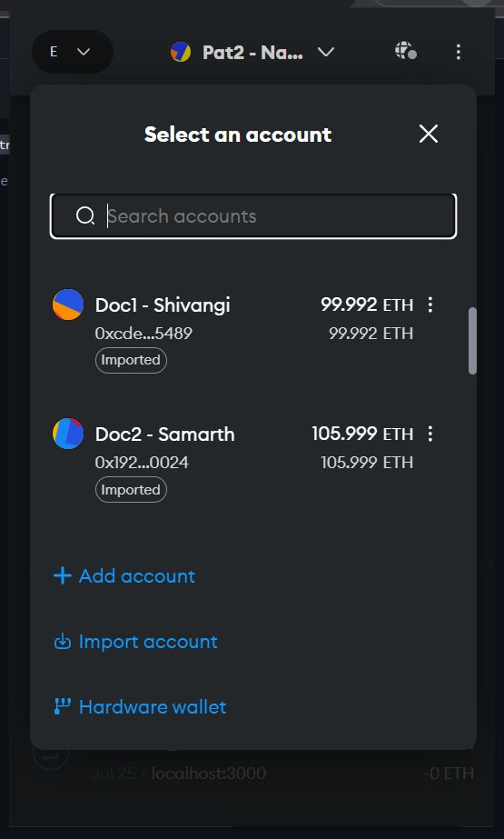This screenshot has width=504, height=839.
Task: Focus the Search accounts input field
Action: 253,216
